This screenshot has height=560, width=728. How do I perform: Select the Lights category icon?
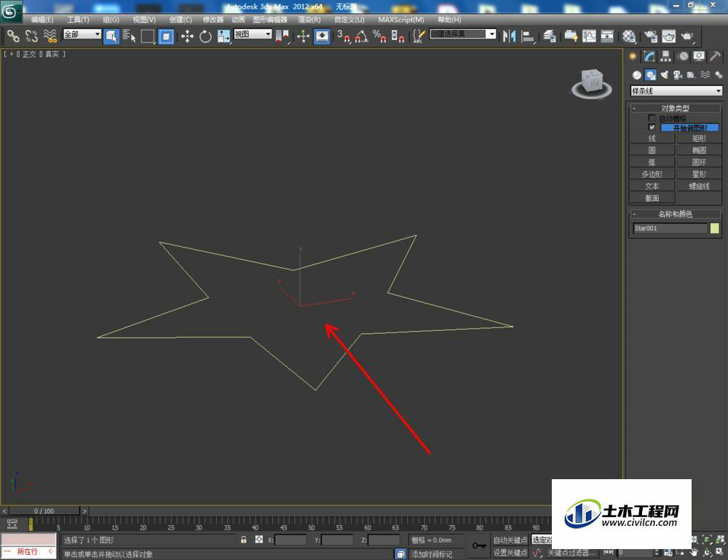[665, 75]
